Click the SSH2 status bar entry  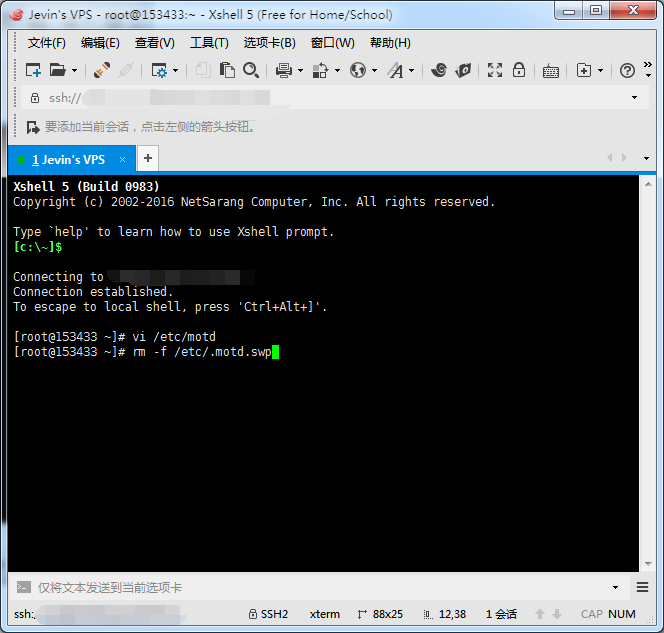(x=268, y=614)
